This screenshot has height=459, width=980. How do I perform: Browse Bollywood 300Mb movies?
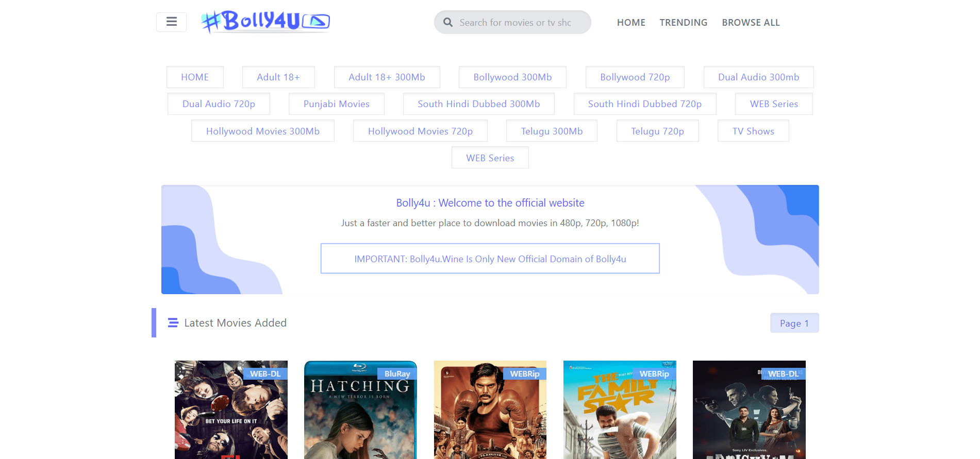[x=512, y=77]
